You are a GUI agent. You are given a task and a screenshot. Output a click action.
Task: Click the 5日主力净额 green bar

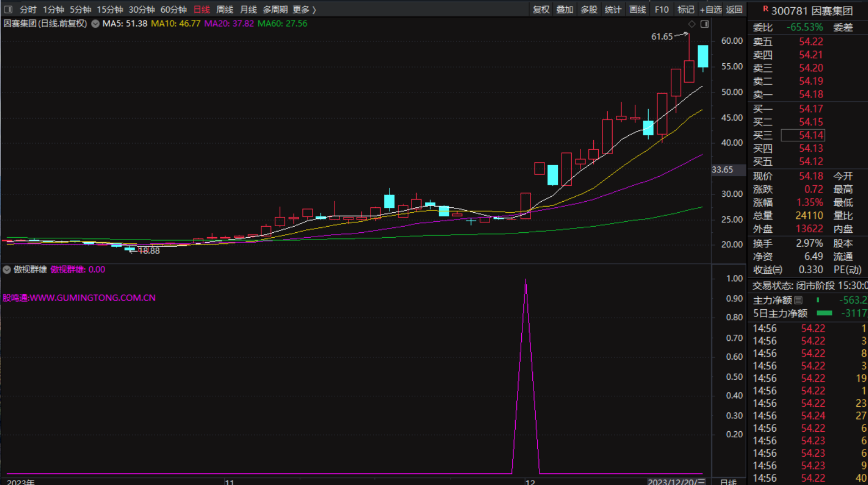tap(824, 313)
